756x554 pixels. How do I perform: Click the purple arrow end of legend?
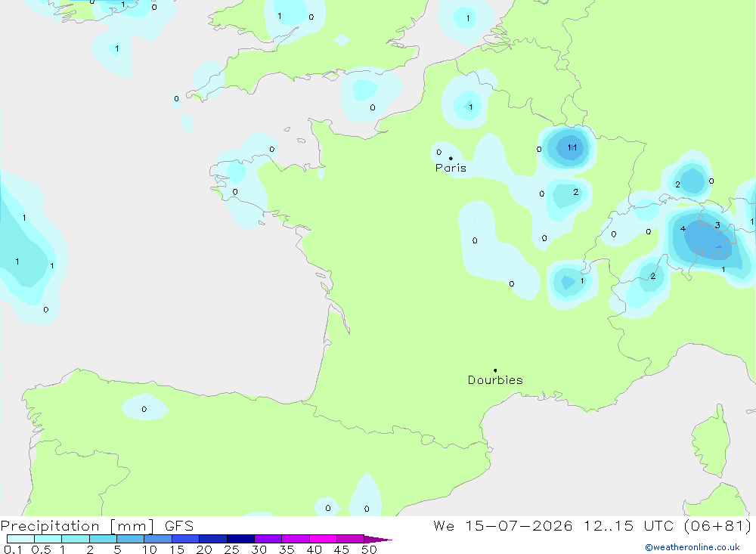point(377,540)
